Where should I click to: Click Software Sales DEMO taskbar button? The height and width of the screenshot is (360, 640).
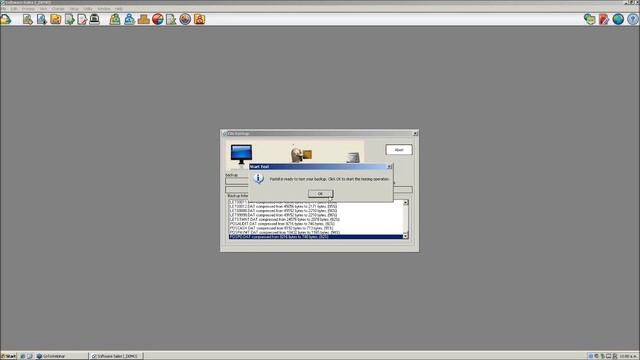pos(116,356)
